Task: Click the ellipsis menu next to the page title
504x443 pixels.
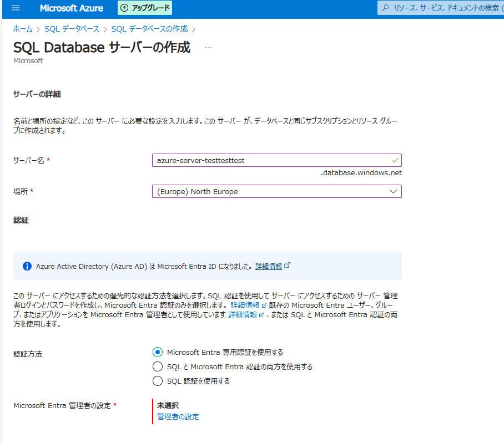Action: click(x=208, y=48)
